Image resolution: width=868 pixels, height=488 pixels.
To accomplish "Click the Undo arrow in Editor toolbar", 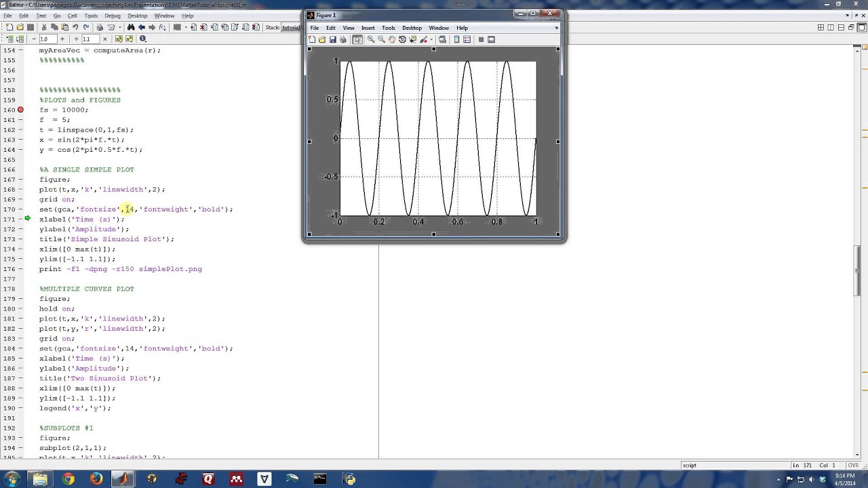I will [x=75, y=27].
